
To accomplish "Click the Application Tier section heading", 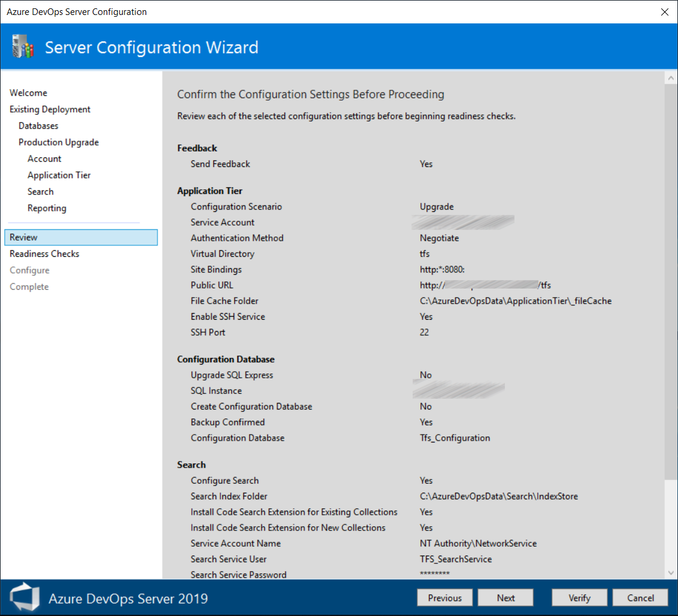I will (x=210, y=191).
